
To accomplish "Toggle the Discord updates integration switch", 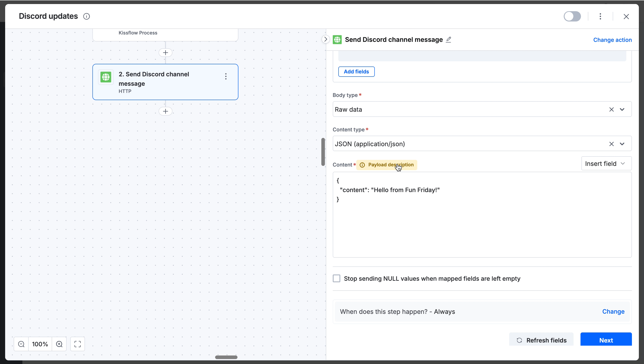I will pos(572,17).
